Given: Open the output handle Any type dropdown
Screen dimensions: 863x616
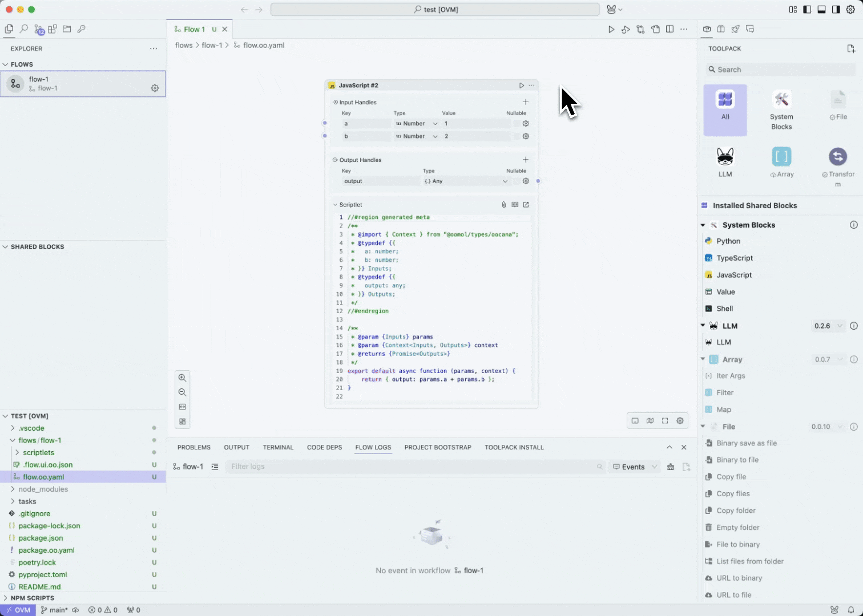Looking at the screenshot, I should [465, 181].
